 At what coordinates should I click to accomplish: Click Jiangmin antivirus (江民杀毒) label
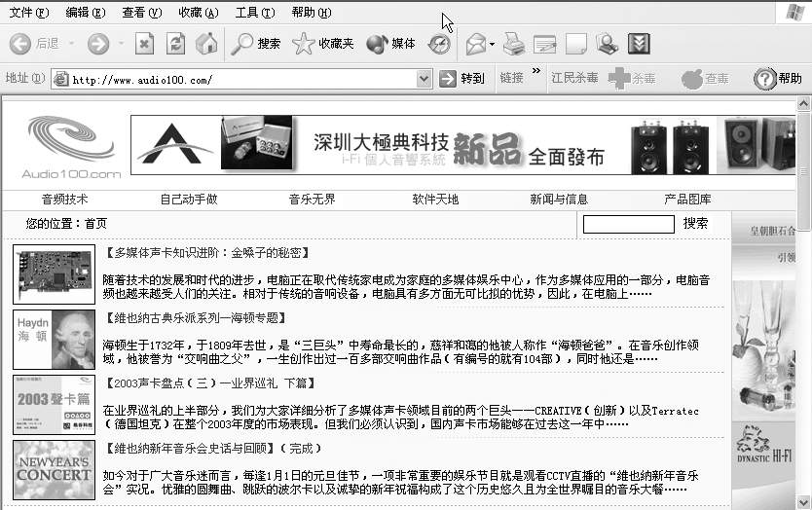point(574,78)
